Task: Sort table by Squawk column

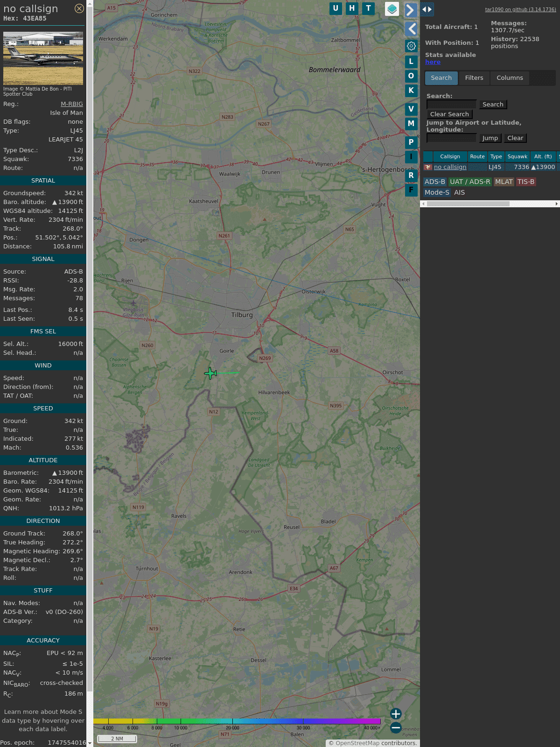Action: 518,156
